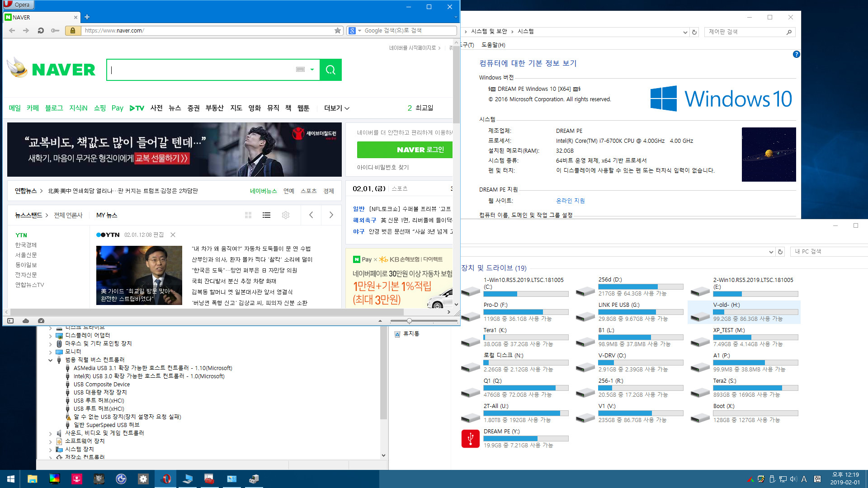Open the NAVER virtual keyboard icon
This screenshot has height=488, width=868.
coord(300,70)
